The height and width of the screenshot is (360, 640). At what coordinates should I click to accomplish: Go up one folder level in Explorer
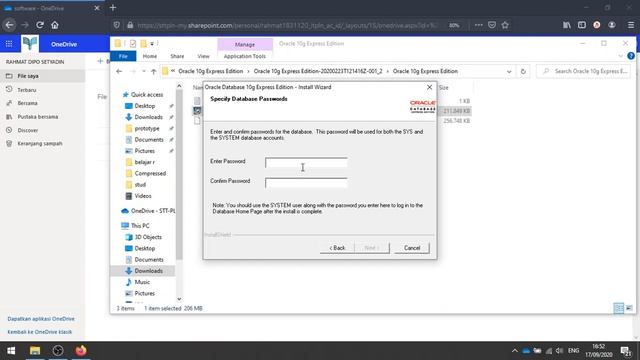(153, 71)
